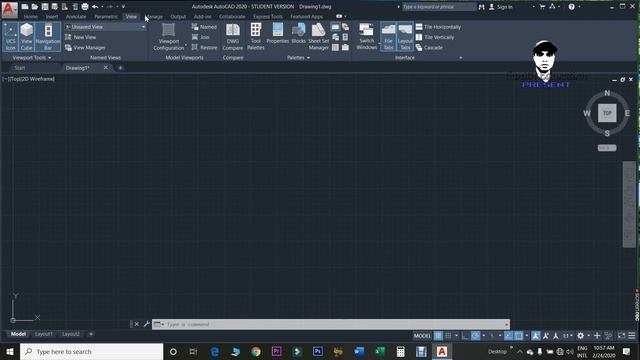The image size is (640, 360).
Task: Click Plot printer icon in Quick Access toolbar
Action: [84, 7]
